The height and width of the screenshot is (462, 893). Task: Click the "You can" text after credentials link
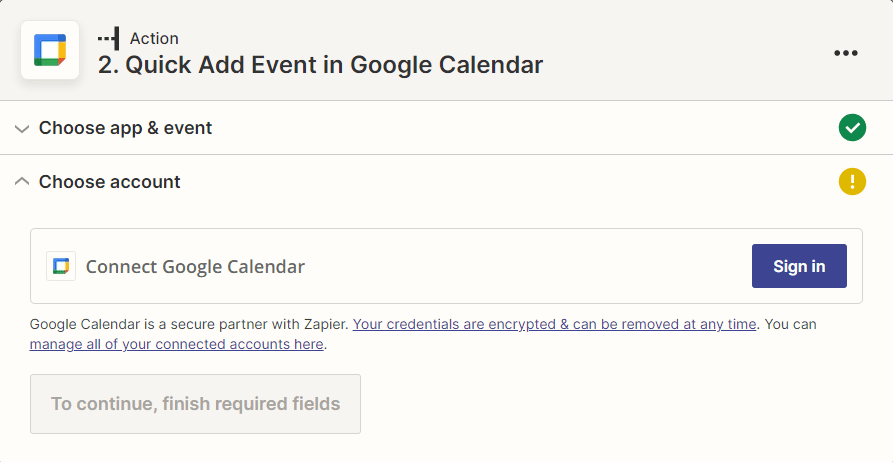coord(791,325)
